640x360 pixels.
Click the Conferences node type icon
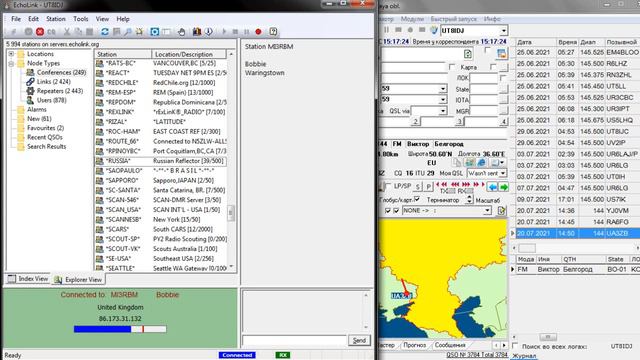click(x=31, y=72)
